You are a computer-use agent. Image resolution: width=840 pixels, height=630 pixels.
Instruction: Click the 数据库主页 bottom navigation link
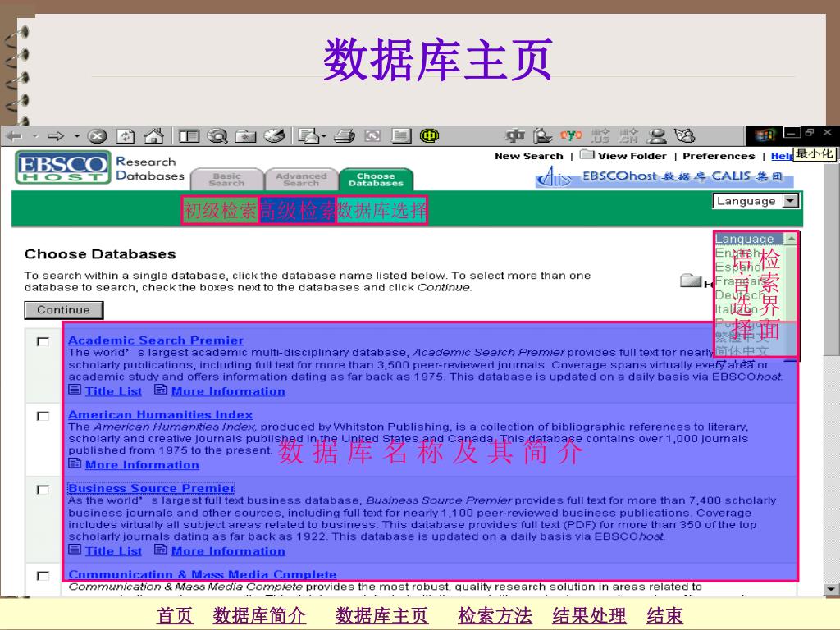point(381,615)
